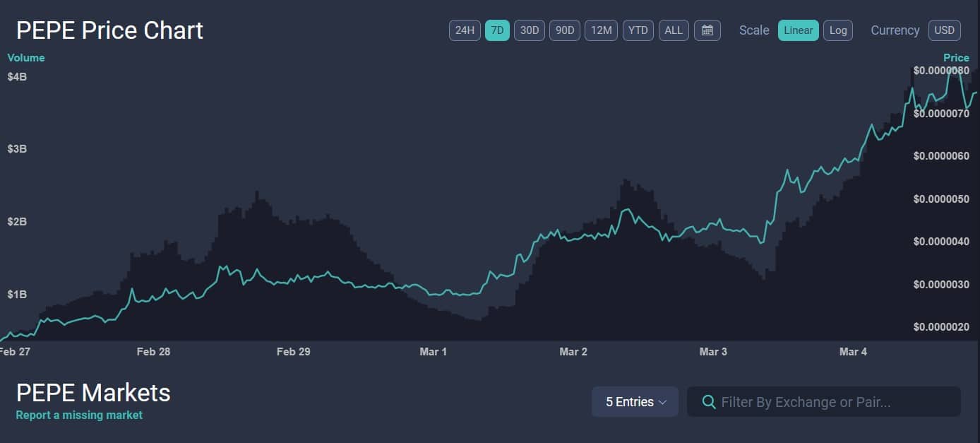980x443 pixels.
Task: Click the Filter By Exchange or Pair field
Action: coord(833,402)
